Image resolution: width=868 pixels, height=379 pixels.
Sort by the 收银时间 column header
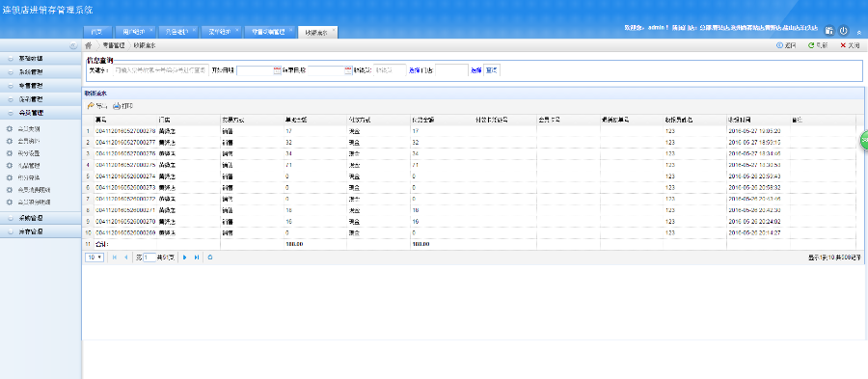[x=758, y=120]
